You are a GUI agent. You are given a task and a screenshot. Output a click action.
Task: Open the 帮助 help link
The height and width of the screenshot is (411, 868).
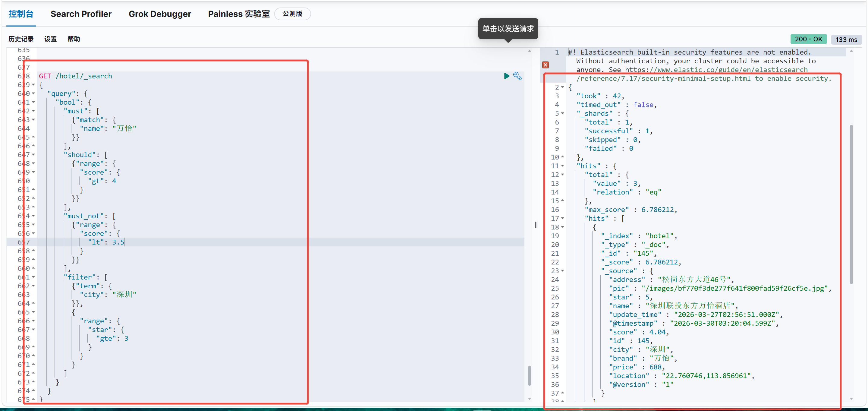[74, 39]
